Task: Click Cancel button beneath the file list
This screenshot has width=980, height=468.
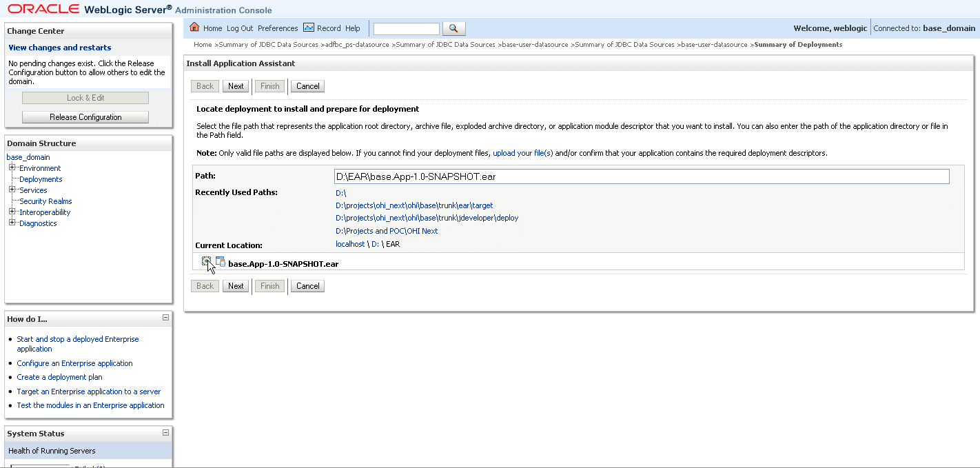Action: 307,286
